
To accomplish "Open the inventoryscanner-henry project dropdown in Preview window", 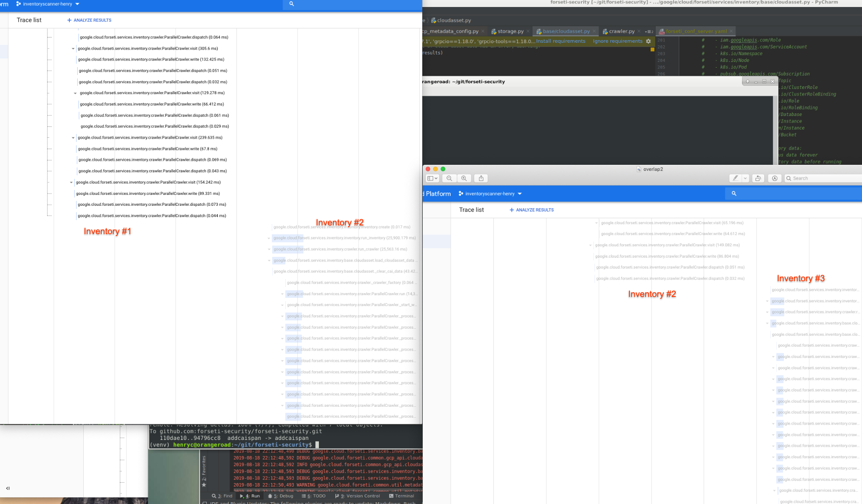I will (490, 194).
